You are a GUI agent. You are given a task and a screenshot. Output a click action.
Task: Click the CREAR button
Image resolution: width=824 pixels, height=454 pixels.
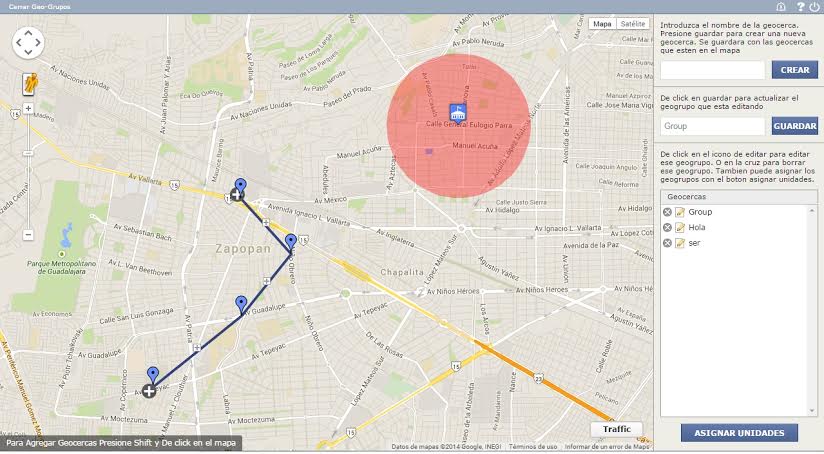[795, 70]
